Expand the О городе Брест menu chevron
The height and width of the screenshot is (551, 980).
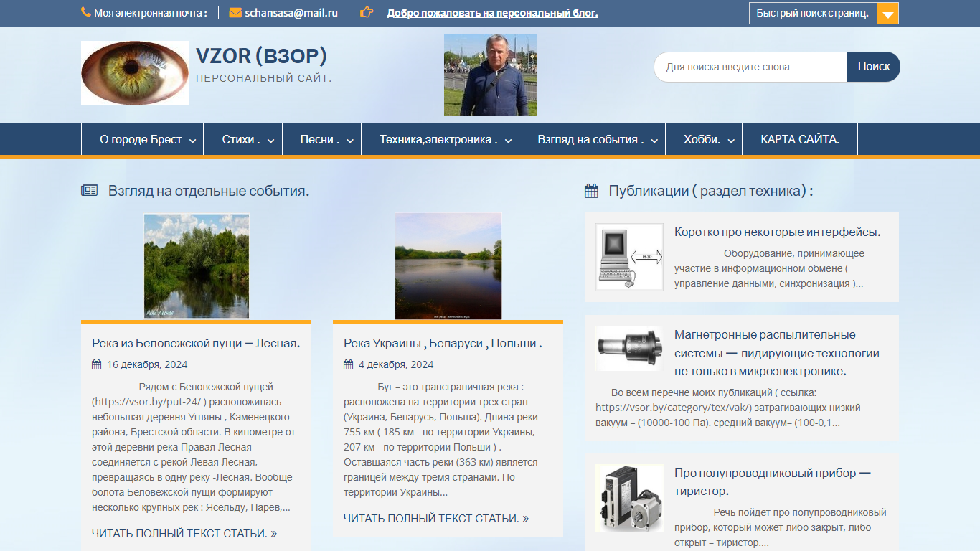click(x=193, y=141)
